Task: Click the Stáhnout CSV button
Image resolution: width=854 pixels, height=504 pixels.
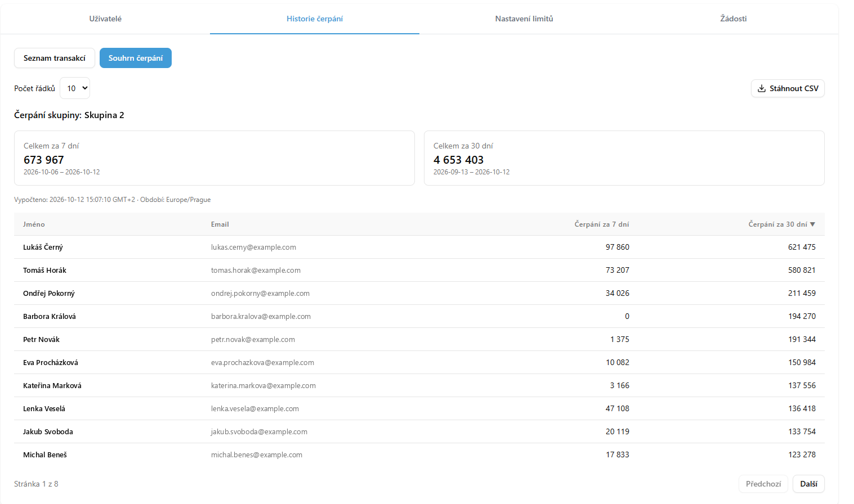Action: point(788,88)
